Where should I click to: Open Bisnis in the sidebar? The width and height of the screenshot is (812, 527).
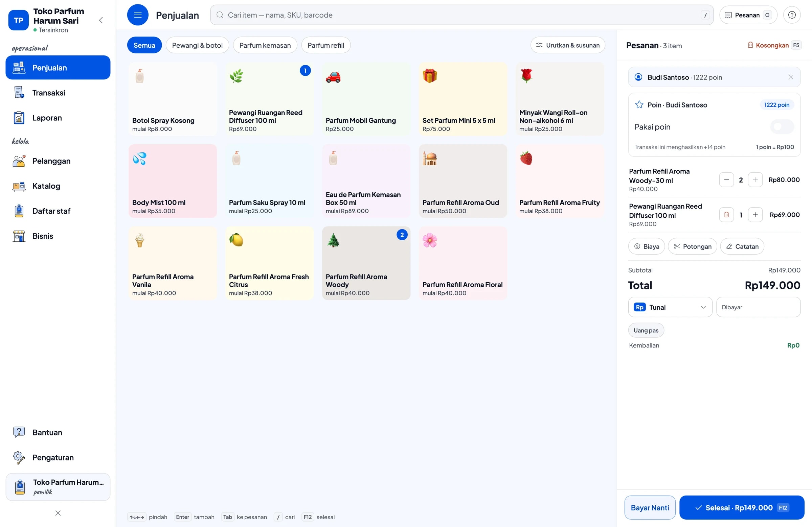(58, 236)
